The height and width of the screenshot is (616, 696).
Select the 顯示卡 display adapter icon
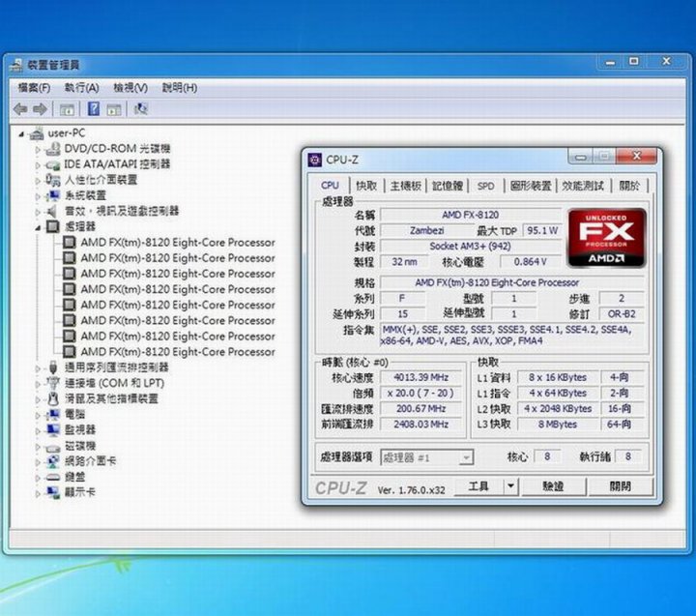tap(53, 492)
